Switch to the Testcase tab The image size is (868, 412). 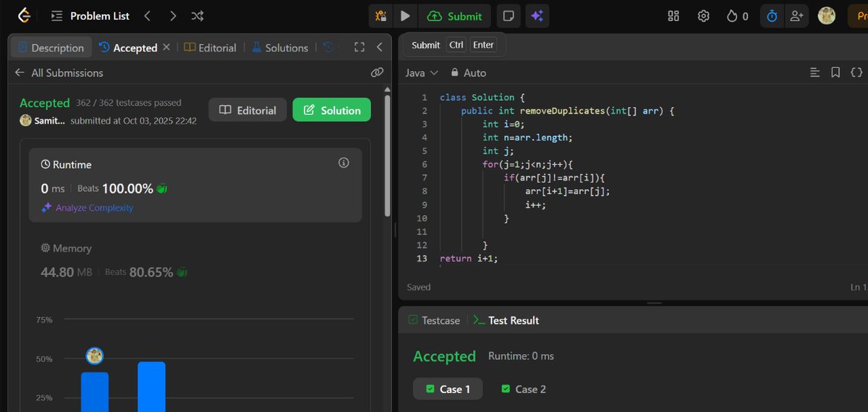click(x=434, y=320)
